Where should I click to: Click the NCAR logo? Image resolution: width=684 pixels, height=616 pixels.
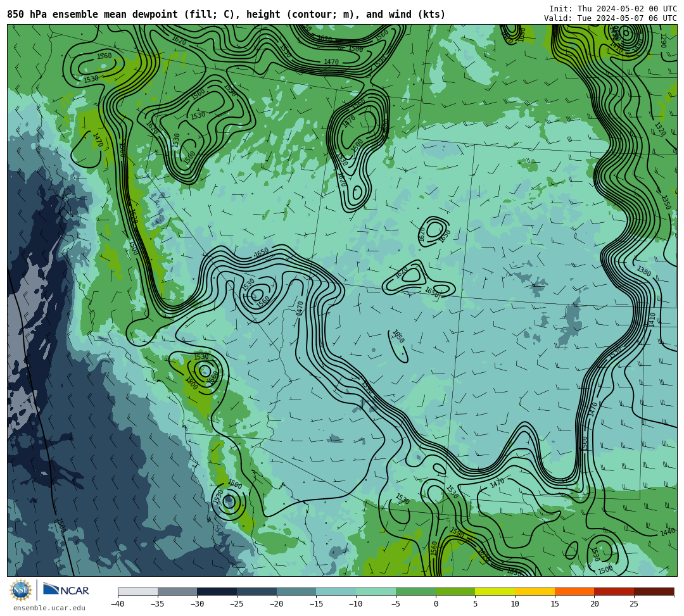66,590
